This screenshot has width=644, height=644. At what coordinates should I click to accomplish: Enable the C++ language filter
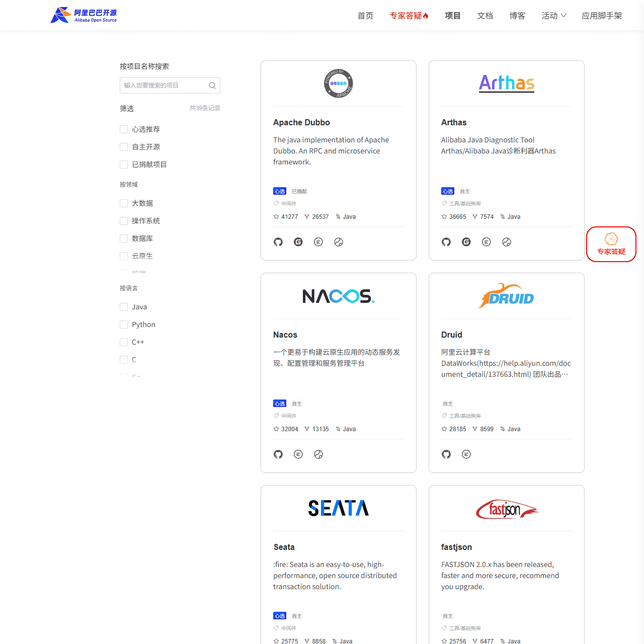(x=123, y=342)
